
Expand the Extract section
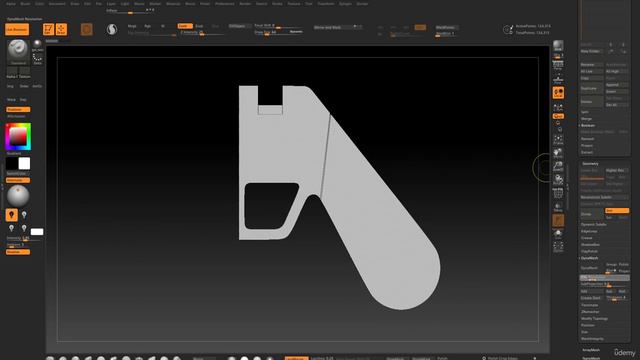[x=587, y=152]
